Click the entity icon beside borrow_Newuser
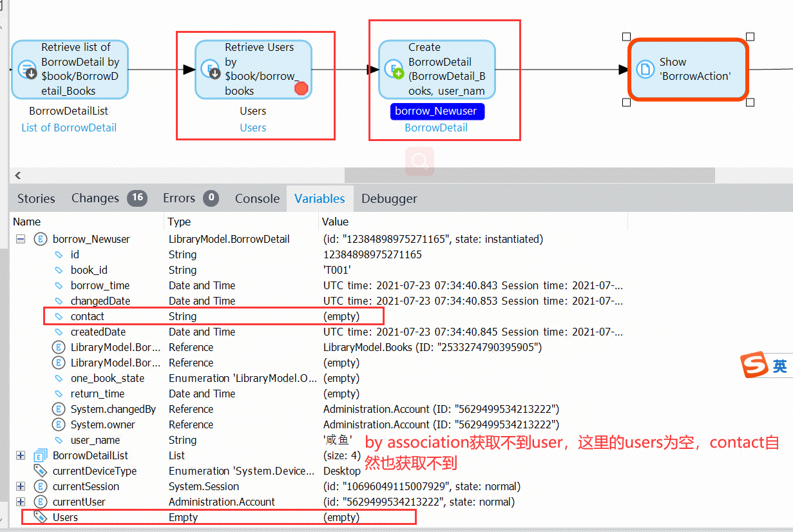This screenshot has width=793, height=532. (x=41, y=239)
